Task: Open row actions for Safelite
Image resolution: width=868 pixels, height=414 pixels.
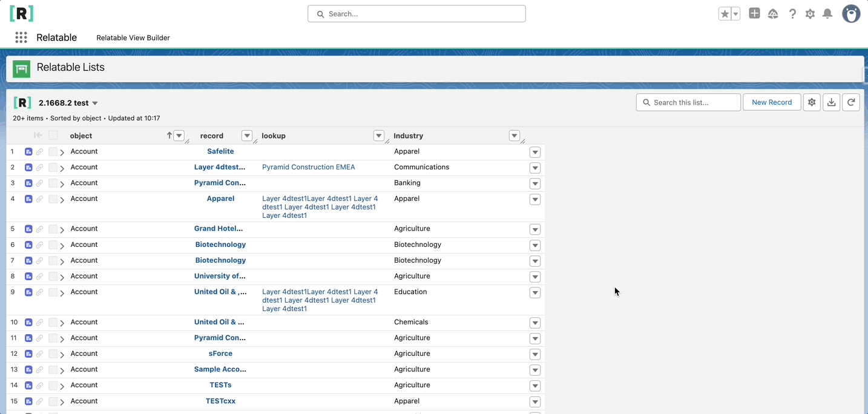Action: point(535,152)
